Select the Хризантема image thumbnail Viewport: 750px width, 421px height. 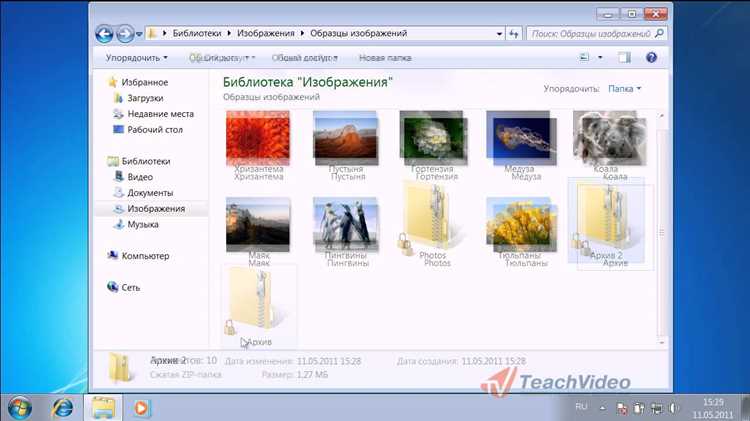(x=258, y=138)
